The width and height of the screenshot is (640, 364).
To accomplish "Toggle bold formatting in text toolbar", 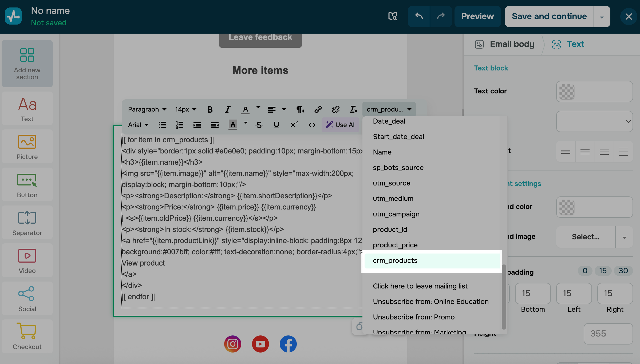I will click(210, 109).
